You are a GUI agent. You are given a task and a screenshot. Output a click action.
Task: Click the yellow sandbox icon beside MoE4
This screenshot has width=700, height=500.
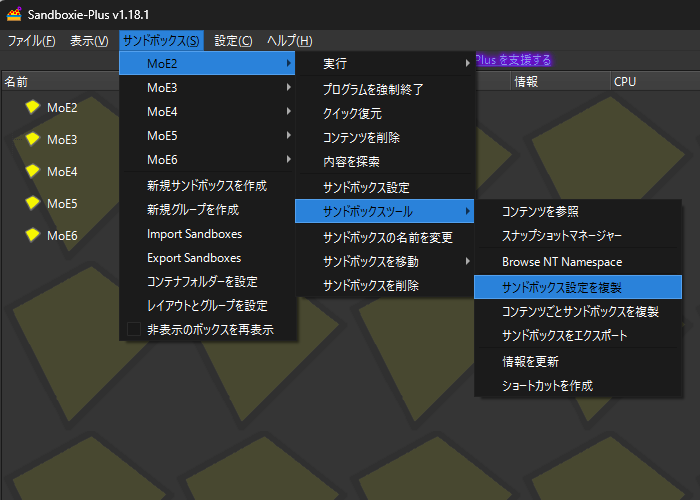coord(33,171)
